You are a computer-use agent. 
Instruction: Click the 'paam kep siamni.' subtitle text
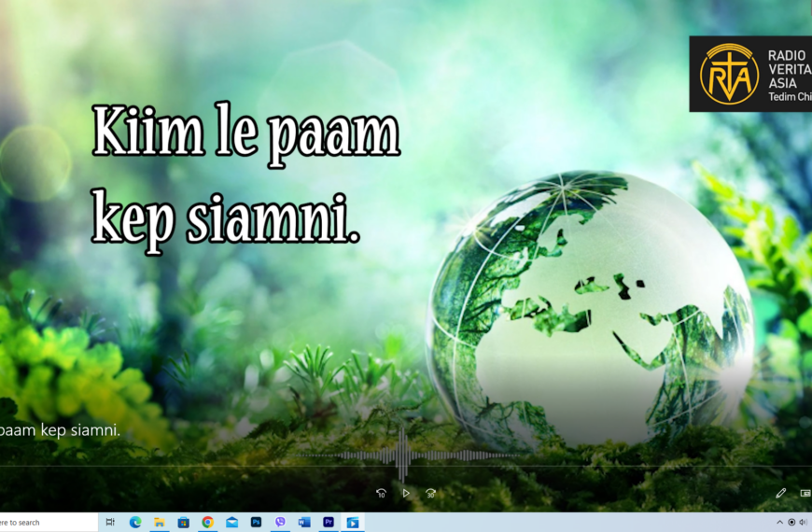click(x=60, y=430)
